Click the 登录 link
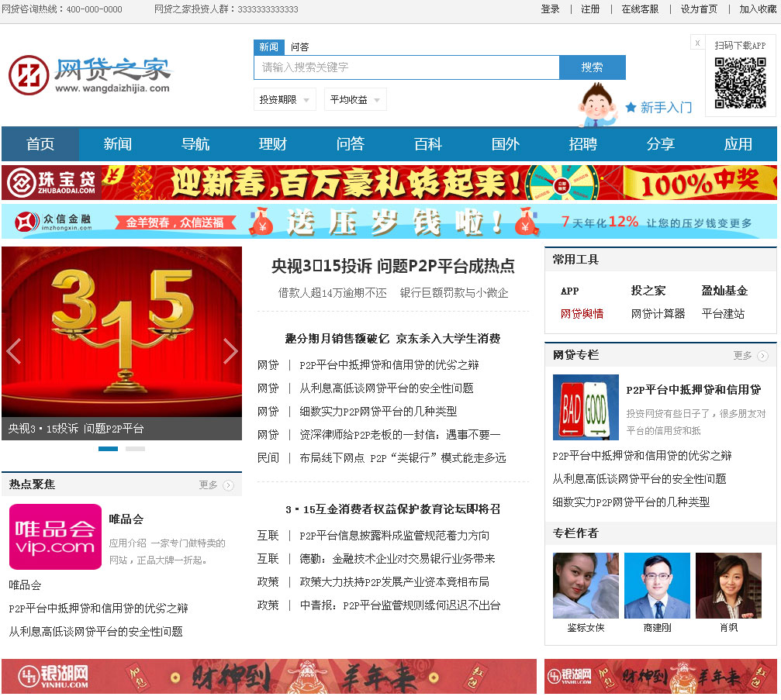The height and width of the screenshot is (700, 781). pyautogui.click(x=551, y=9)
